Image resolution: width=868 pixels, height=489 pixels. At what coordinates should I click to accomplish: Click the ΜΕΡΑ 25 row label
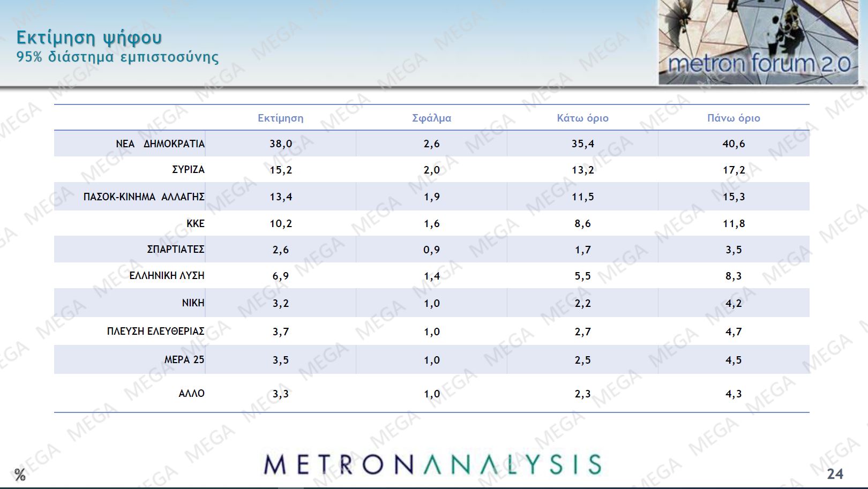(184, 359)
